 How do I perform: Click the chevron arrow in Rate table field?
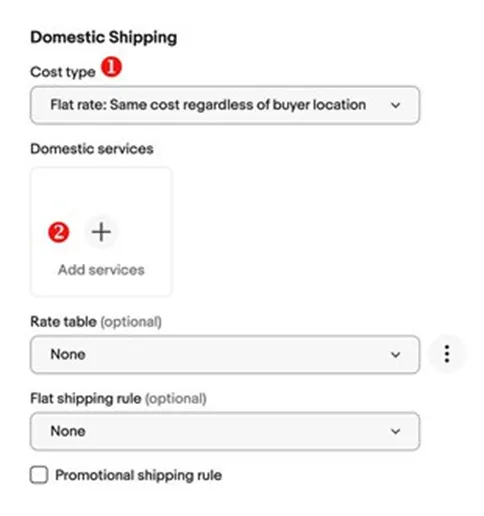point(395,355)
